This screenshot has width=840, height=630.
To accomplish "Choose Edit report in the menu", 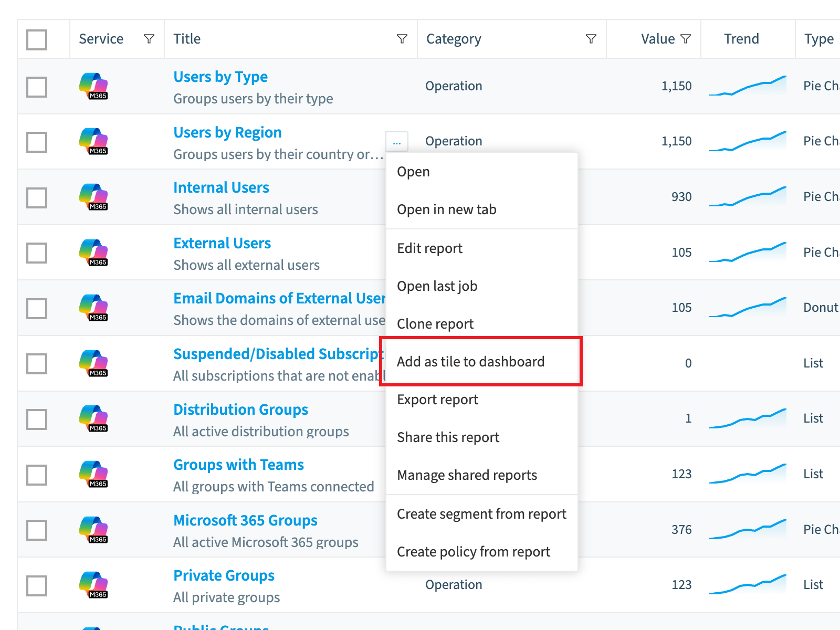I will (482, 248).
